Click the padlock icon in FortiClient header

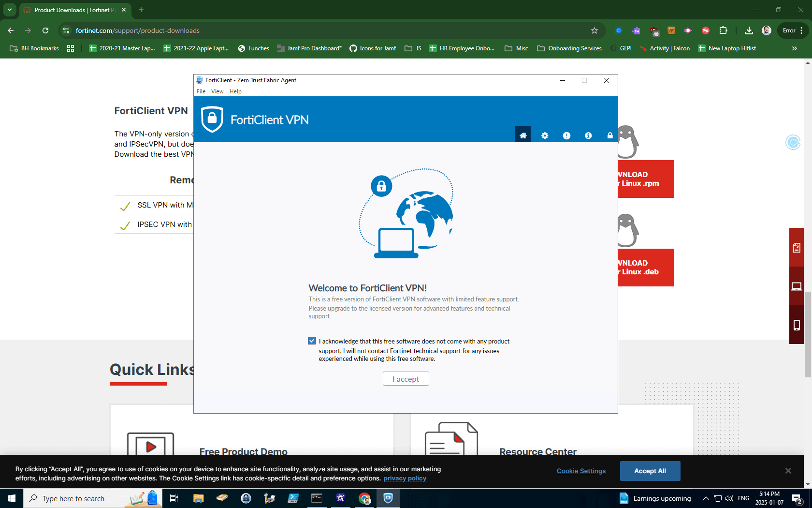coord(610,135)
